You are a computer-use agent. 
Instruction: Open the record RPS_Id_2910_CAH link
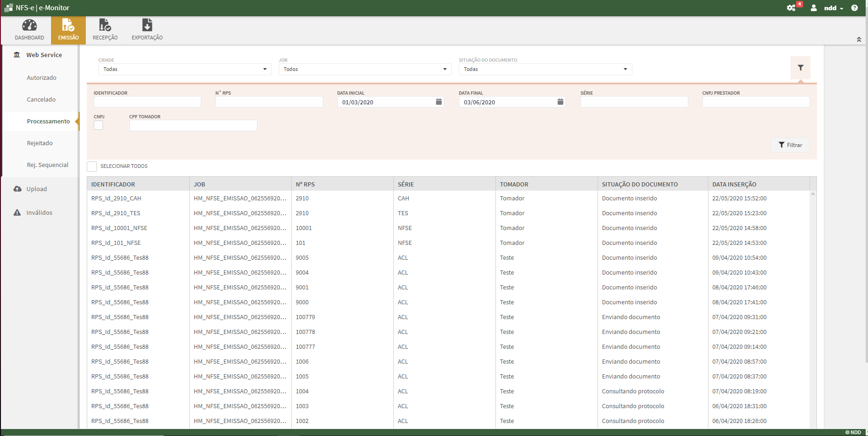click(116, 198)
